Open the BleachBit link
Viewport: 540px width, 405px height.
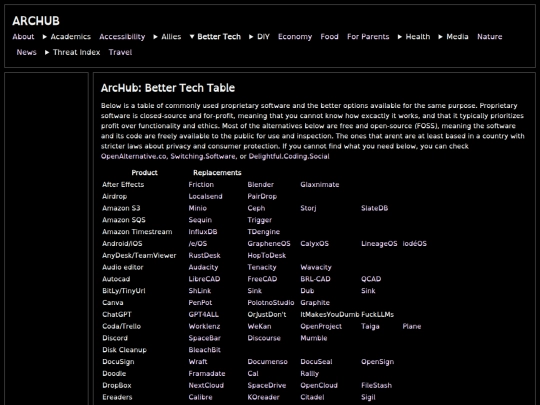(205, 350)
